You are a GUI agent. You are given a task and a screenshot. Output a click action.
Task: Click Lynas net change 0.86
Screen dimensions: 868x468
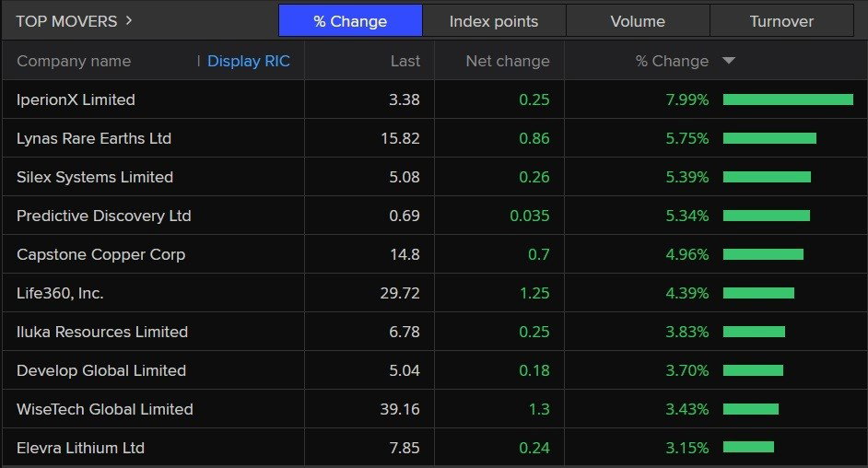pyautogui.click(x=534, y=138)
